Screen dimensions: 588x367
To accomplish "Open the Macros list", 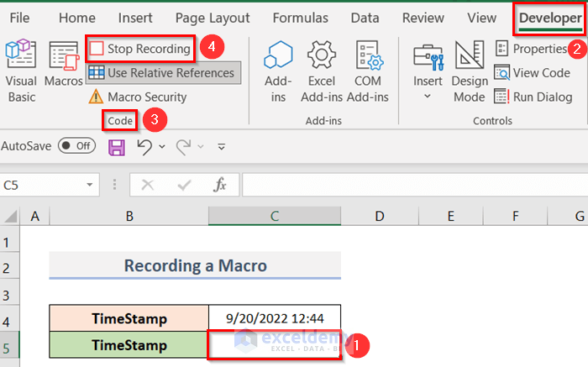I will point(63,64).
